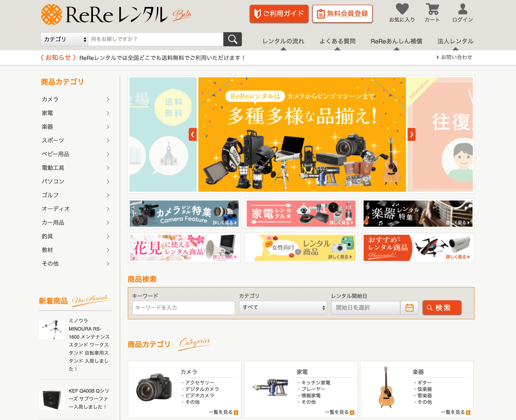Open the すべて category dropdown
This screenshot has height=420, width=516.
pyautogui.click(x=283, y=308)
